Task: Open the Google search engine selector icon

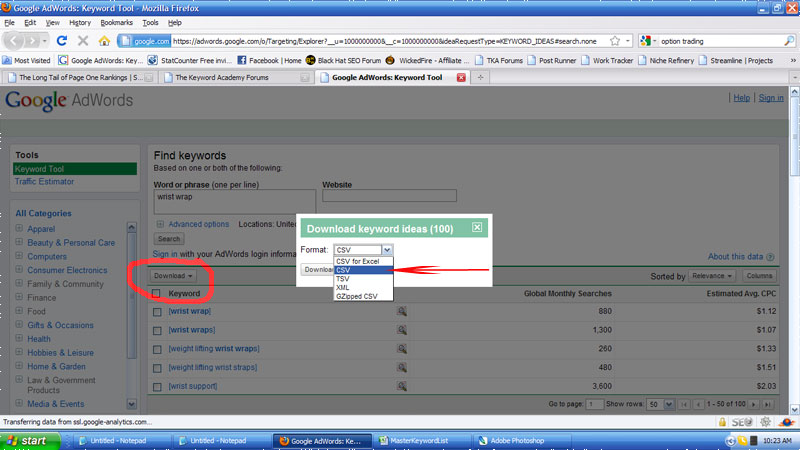Action: (x=646, y=41)
